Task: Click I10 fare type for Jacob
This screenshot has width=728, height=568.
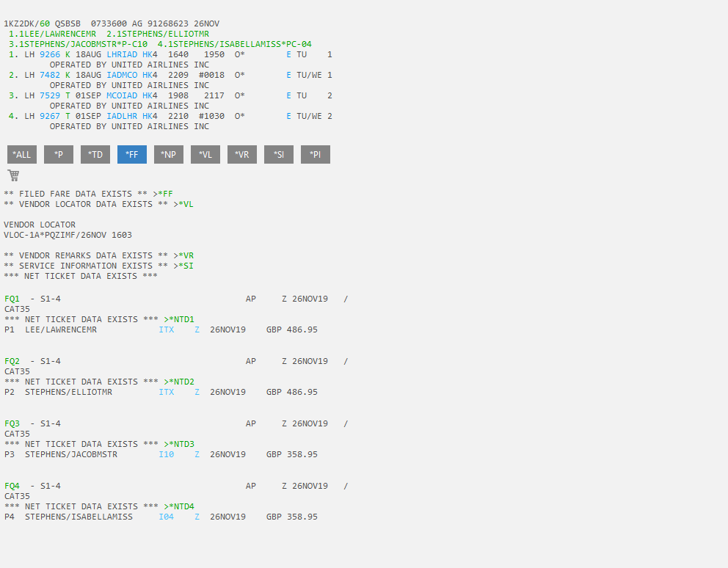Action: (x=166, y=454)
